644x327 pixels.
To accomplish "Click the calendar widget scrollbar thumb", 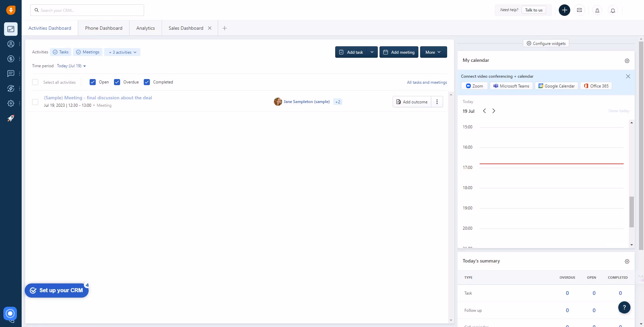I will (x=631, y=212).
